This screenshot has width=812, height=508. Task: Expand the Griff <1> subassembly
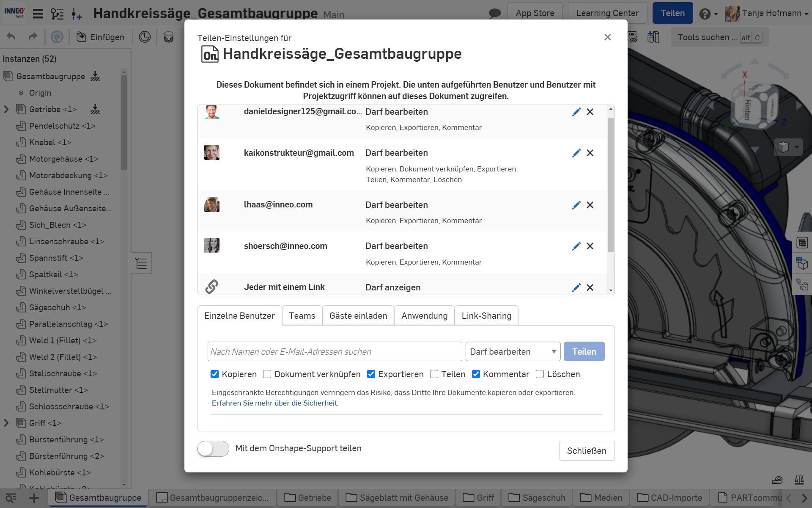6,423
